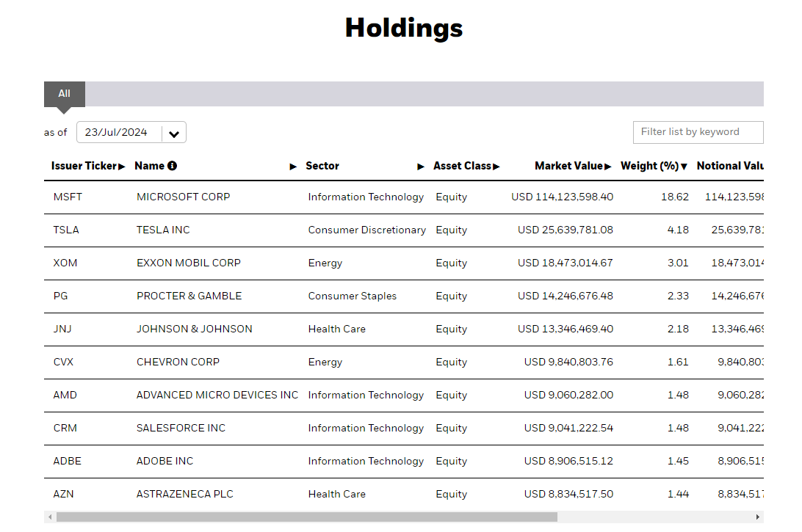Click TESLA INC name
The width and height of the screenshot is (802, 532).
pos(163,230)
